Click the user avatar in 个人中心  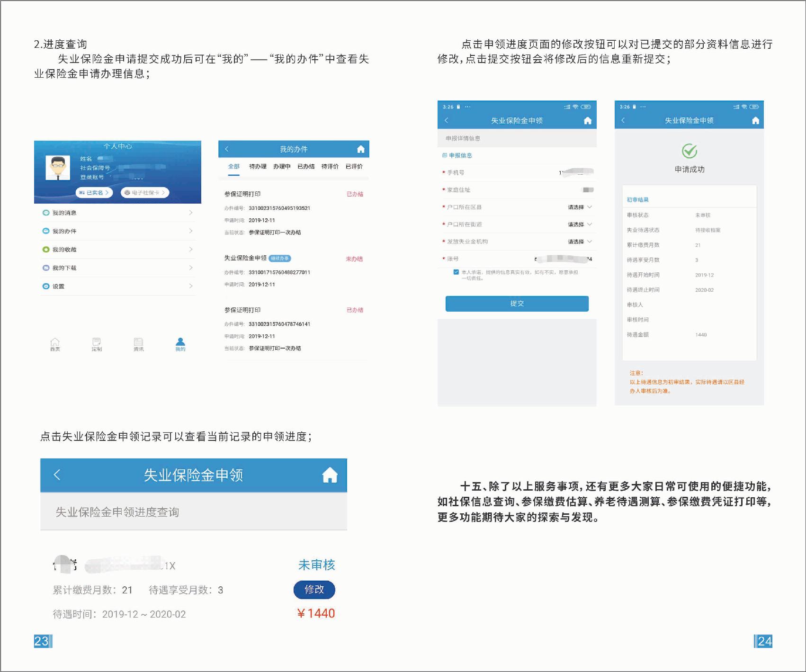57,168
